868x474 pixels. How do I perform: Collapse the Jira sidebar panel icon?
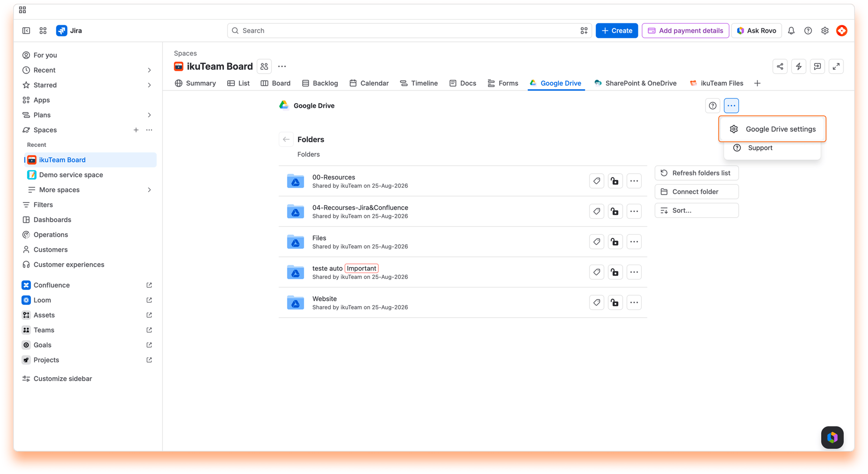[x=26, y=30]
